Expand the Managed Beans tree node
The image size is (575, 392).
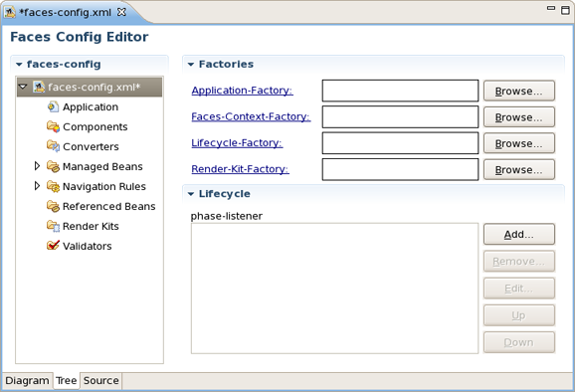coord(37,166)
